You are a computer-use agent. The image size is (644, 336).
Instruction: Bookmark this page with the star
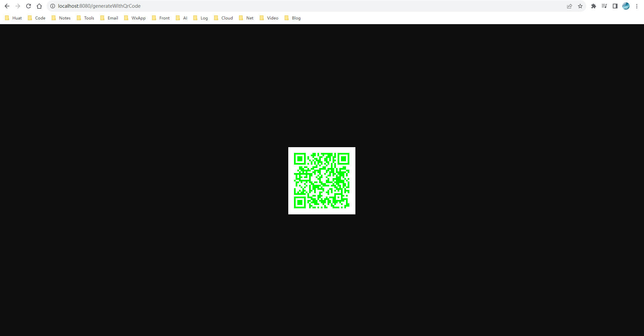pos(580,6)
